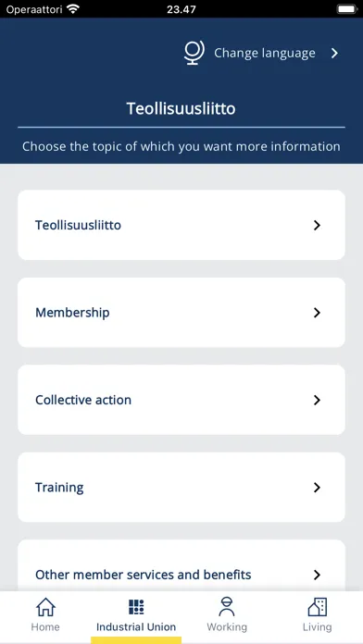Screen dimensions: 363x644
Task: Tap the battery status icon
Action: tap(347, 9)
